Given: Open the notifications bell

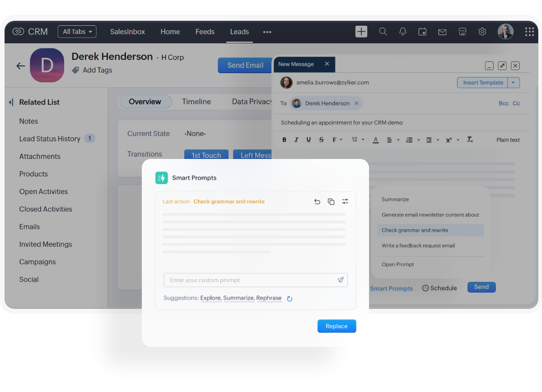Looking at the screenshot, I should pyautogui.click(x=402, y=32).
